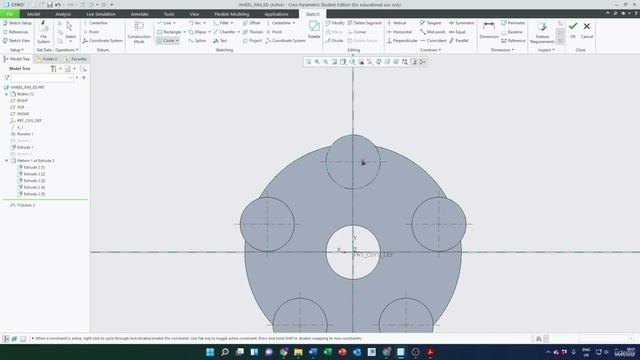Image resolution: width=640 pixels, height=360 pixels.
Task: Expand the Constrain group dropdown
Action: click(x=431, y=50)
